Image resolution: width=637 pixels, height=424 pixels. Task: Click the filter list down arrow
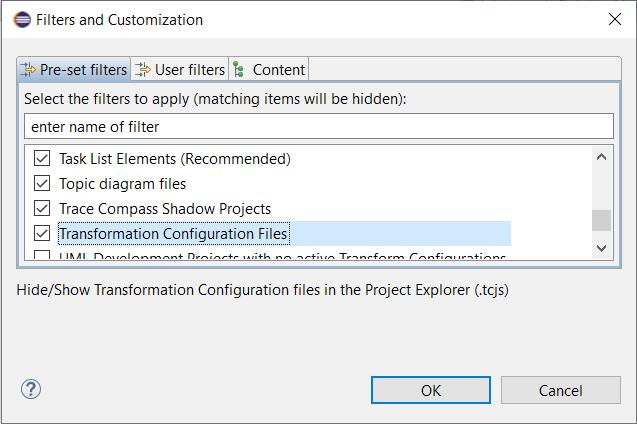coord(602,248)
